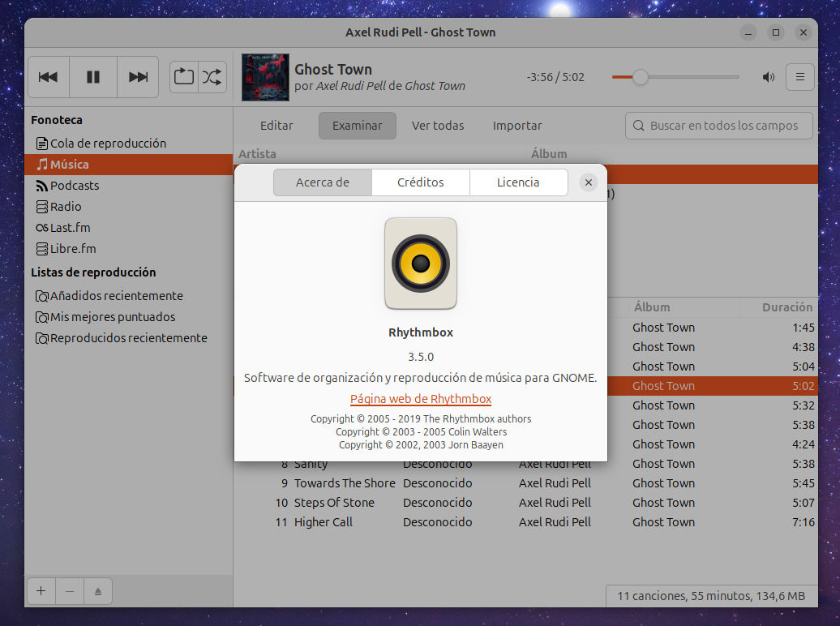
Task: Open Cola de reproducción in the sidebar
Action: coord(129,143)
